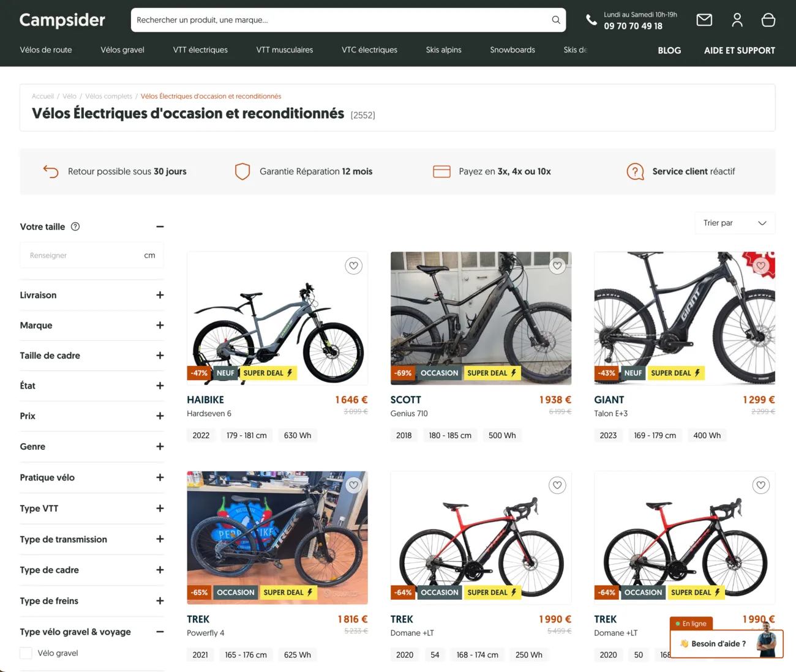Click the Accueil breadcrumb link
Image resolution: width=796 pixels, height=672 pixels.
pos(43,96)
